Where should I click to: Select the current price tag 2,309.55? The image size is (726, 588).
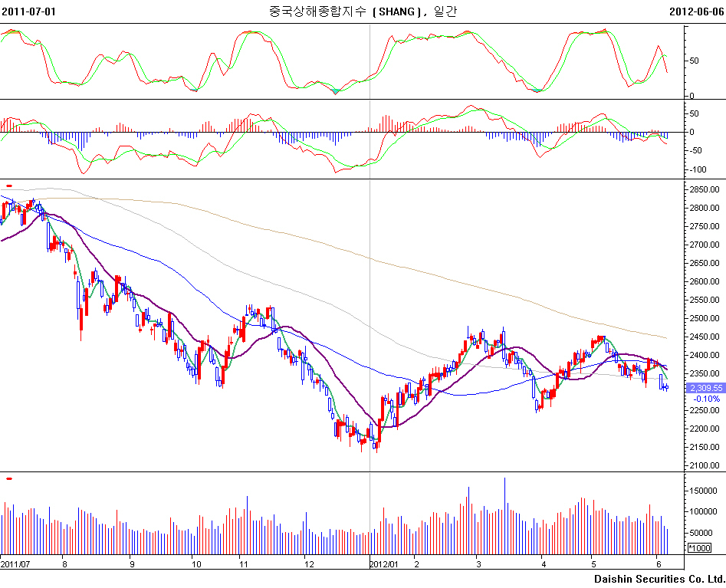pos(706,389)
